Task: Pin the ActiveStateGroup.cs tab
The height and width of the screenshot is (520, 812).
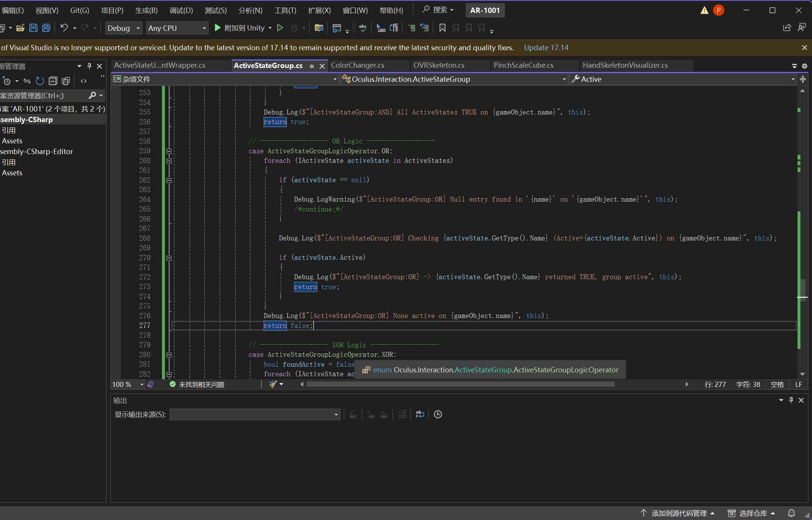Action: point(312,66)
